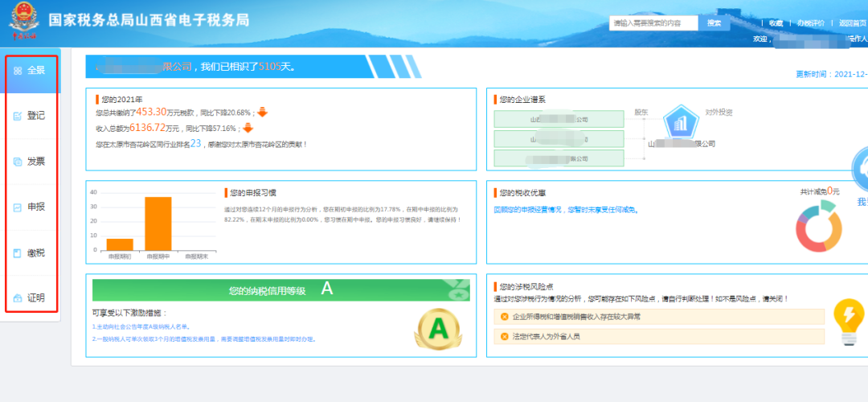Click the tax relief donut chart
Image resolution: width=868 pixels, height=402 pixels.
tap(819, 226)
